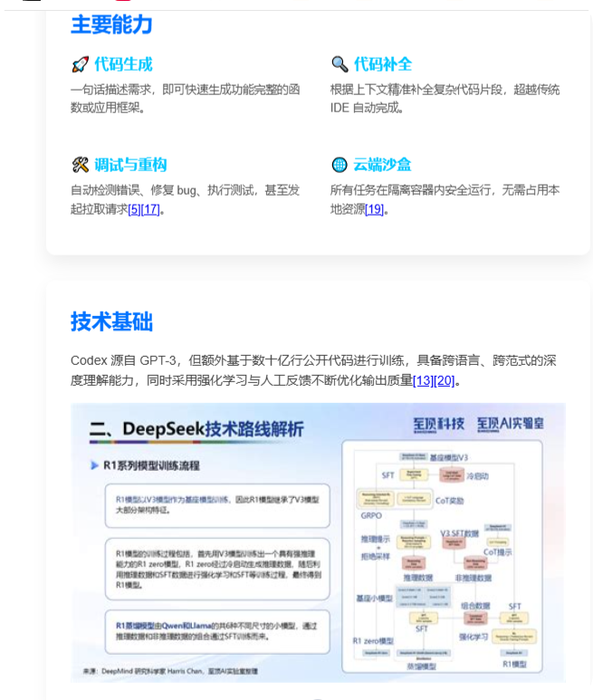Click the rocket icon beside 代码生成
Image resolution: width=593 pixels, height=700 pixels.
(81, 64)
